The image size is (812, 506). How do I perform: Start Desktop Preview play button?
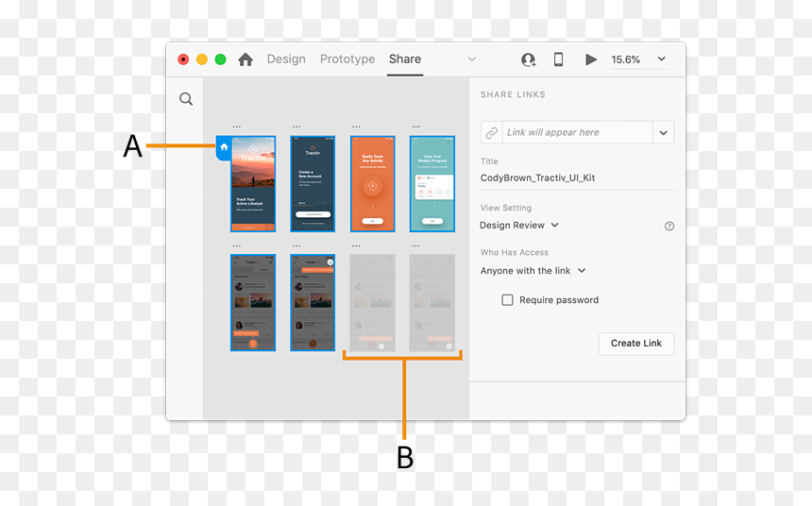pos(591,59)
